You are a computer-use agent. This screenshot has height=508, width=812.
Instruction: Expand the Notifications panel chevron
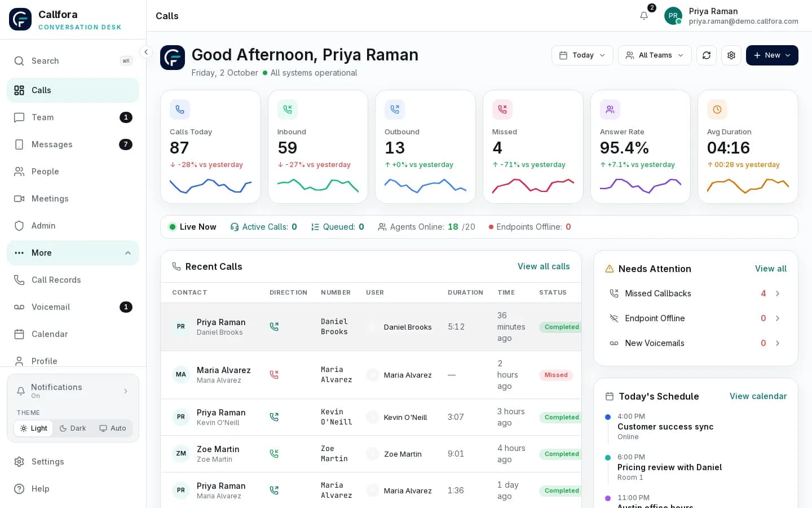[126, 391]
